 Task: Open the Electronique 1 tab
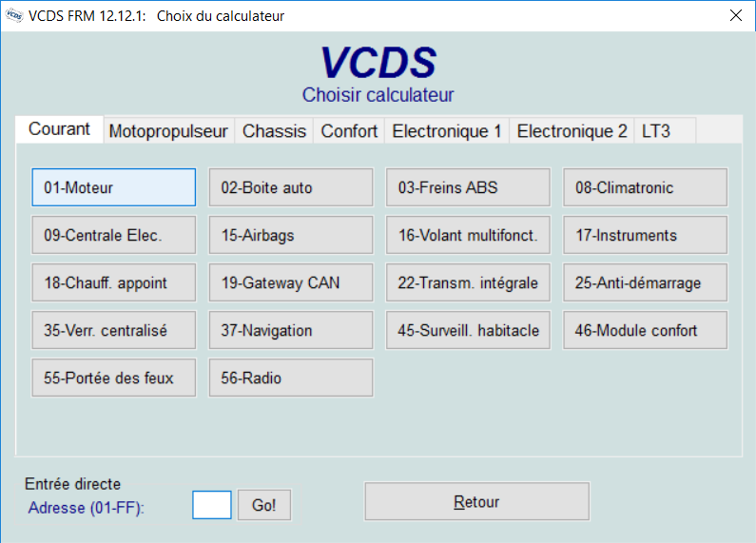447,130
